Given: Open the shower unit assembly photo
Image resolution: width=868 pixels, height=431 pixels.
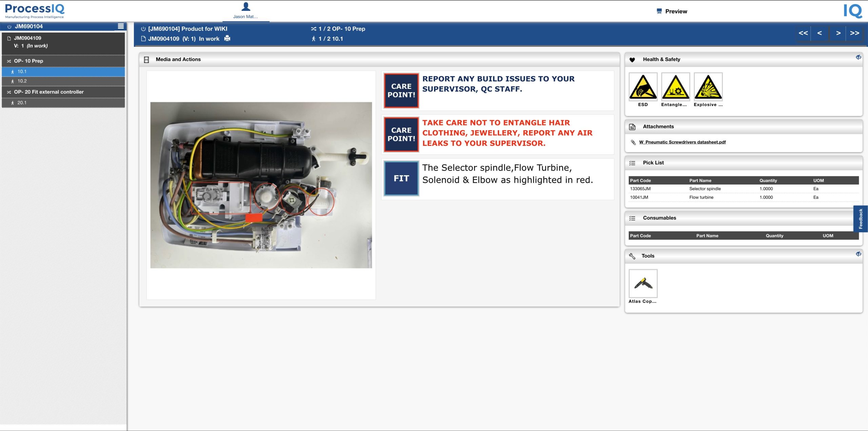Looking at the screenshot, I should (x=261, y=185).
